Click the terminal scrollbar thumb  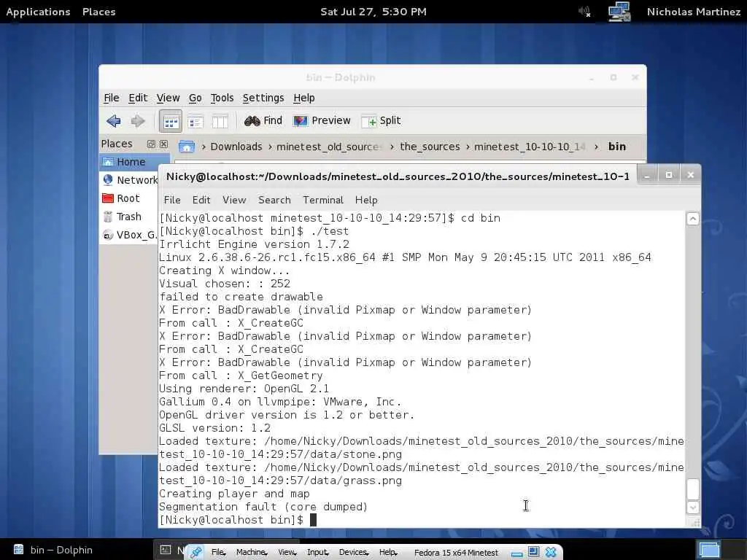[693, 489]
